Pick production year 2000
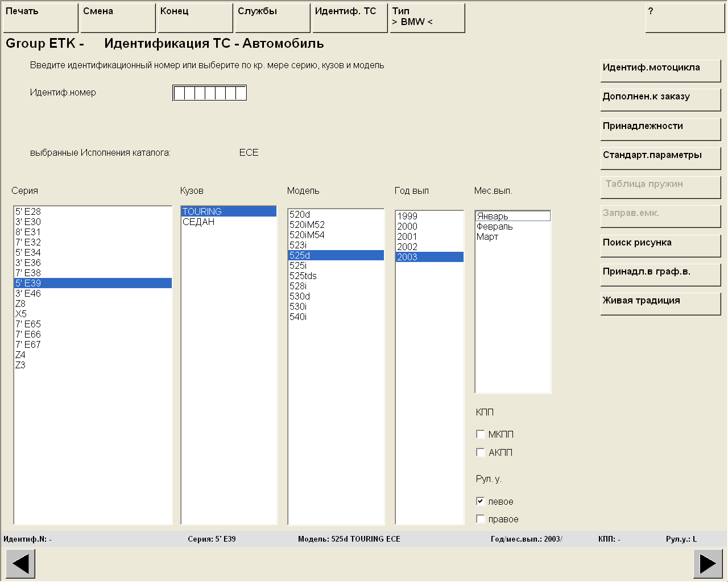Screen dimensions: 728x582 point(429,226)
